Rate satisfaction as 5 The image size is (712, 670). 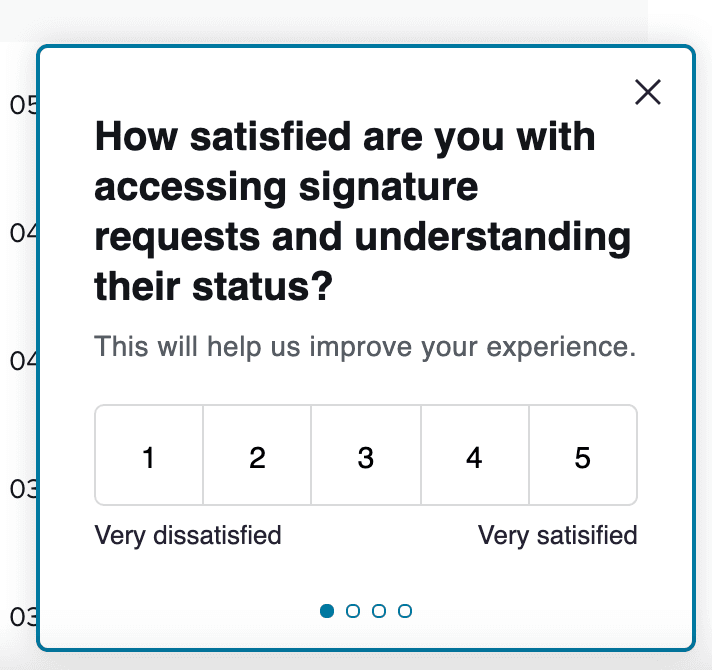click(x=583, y=456)
